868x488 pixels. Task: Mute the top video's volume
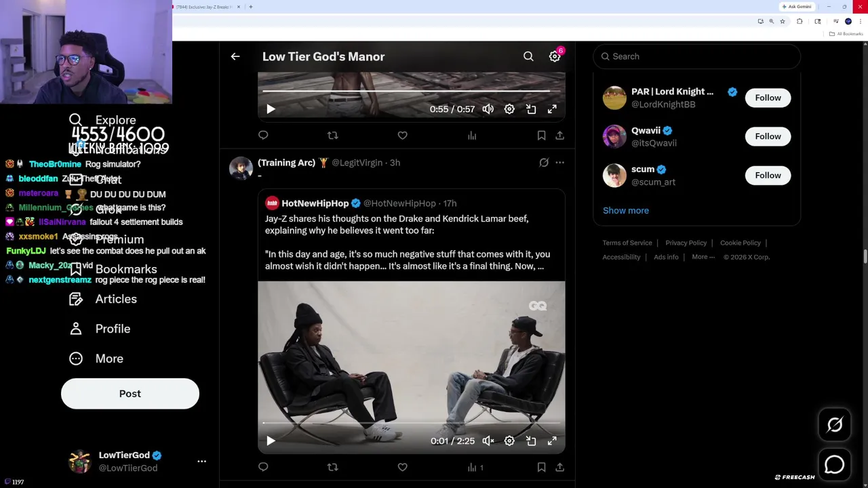(x=488, y=109)
